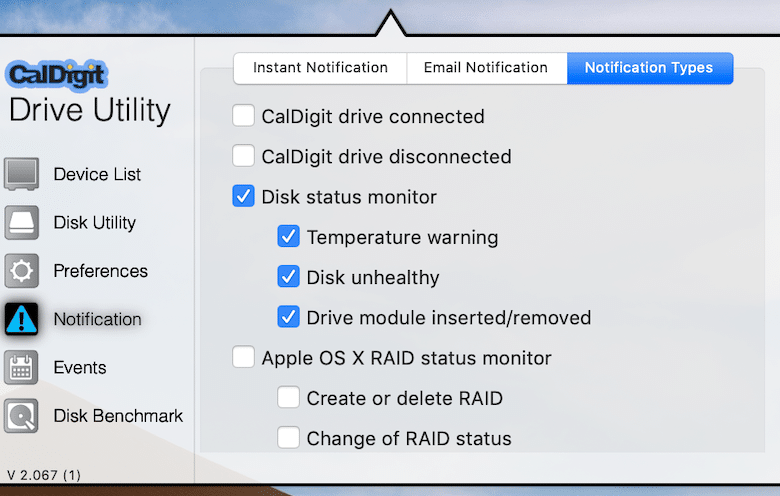Click the Disk Utility drive icon
780x496 pixels.
tap(21, 222)
